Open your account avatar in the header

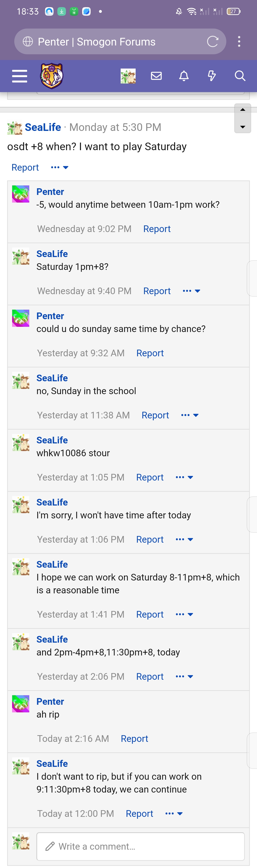coord(128,76)
